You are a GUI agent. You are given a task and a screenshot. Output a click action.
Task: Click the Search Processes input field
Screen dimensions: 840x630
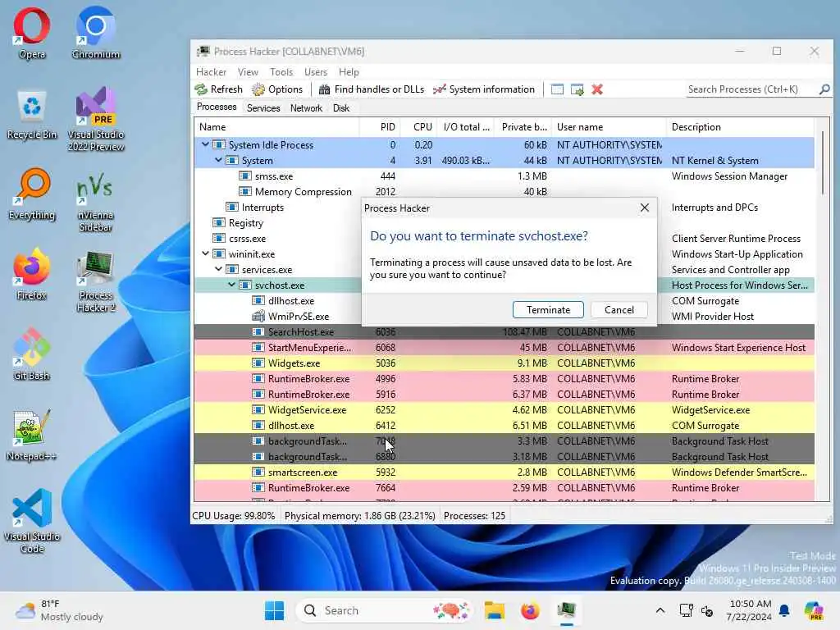point(751,89)
